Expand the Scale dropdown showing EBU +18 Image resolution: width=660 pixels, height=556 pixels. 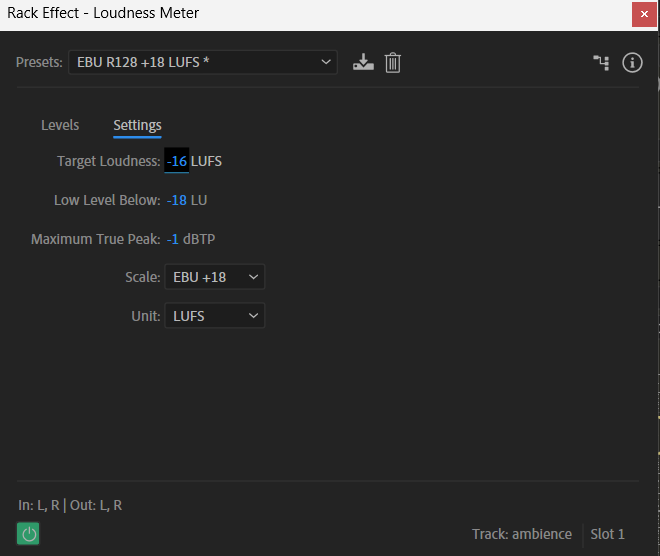coord(215,277)
